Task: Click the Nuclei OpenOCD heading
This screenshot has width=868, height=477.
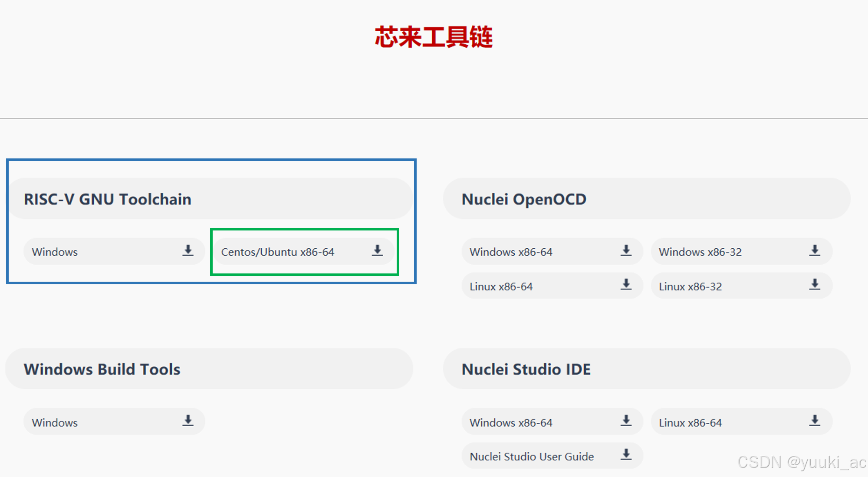Action: pyautogui.click(x=524, y=199)
